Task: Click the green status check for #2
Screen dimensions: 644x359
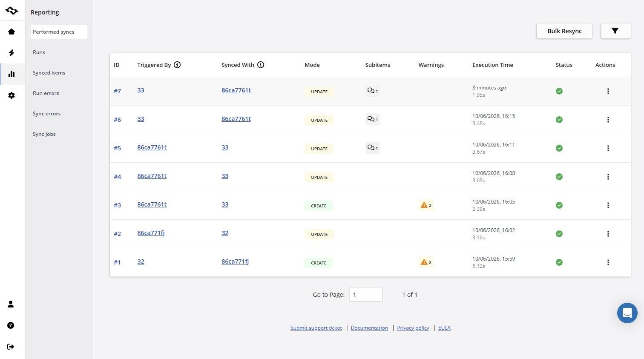Action: pyautogui.click(x=559, y=234)
